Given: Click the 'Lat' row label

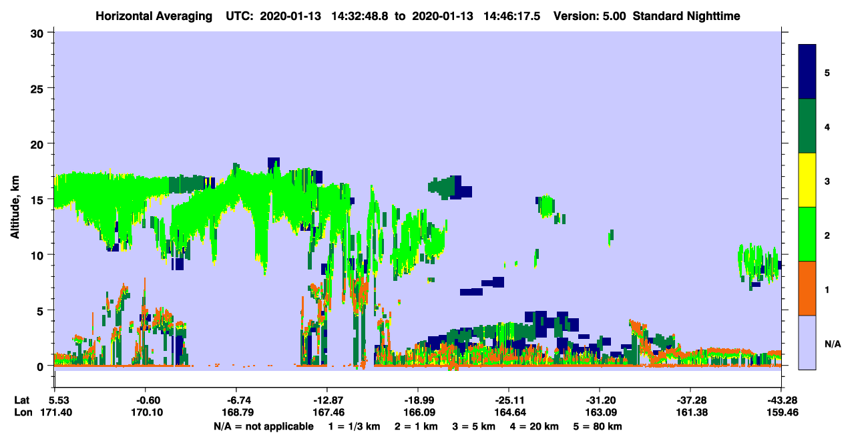Looking at the screenshot, I should coord(21,400).
